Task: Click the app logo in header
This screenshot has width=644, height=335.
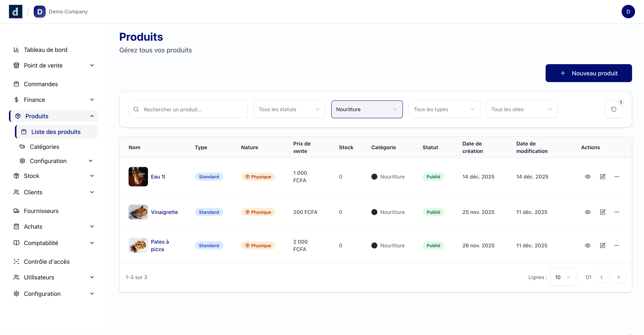Action: [15, 12]
